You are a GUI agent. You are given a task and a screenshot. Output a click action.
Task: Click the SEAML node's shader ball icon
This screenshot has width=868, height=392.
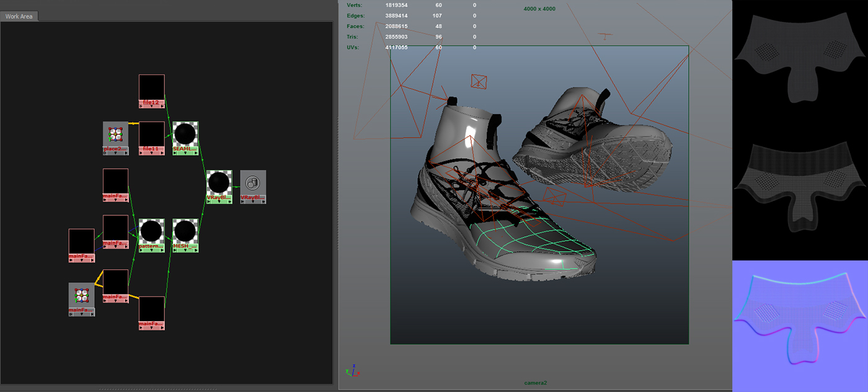coord(185,133)
